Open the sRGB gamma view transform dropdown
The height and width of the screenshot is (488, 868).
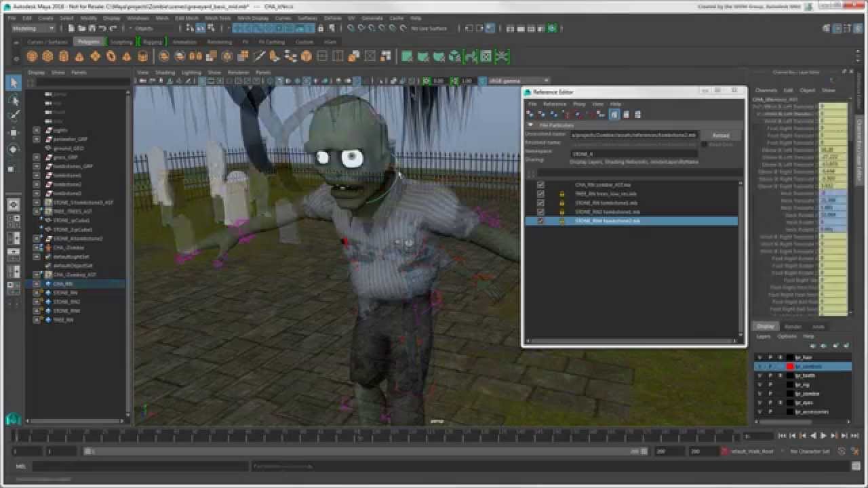point(518,81)
